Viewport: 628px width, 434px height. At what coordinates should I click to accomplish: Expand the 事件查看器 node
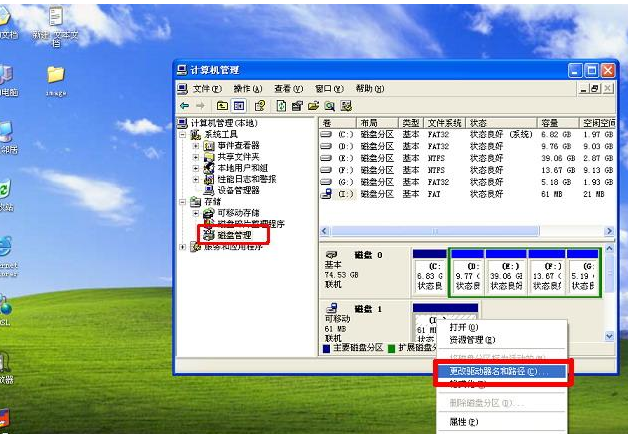tap(196, 146)
